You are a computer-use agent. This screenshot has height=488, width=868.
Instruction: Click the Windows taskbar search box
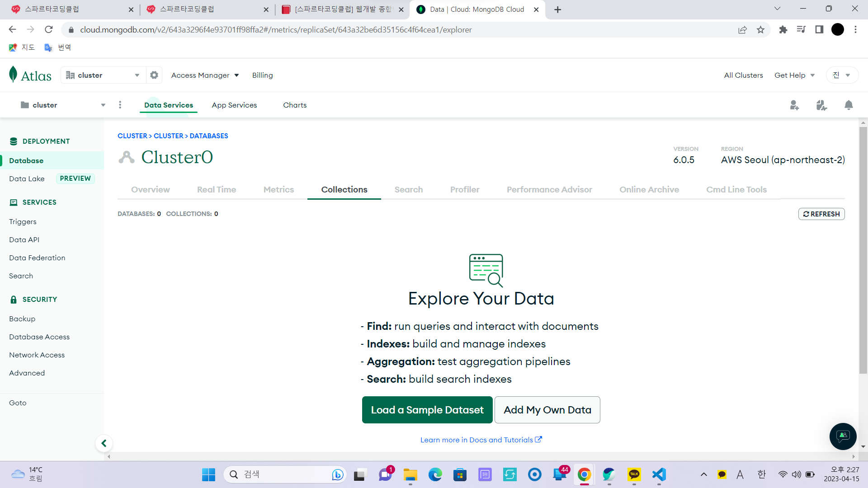[284, 474]
